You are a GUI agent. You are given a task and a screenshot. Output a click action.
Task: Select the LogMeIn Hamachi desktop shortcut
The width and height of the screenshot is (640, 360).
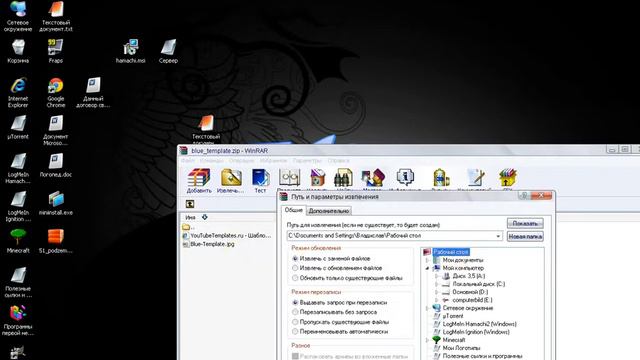pos(18,168)
